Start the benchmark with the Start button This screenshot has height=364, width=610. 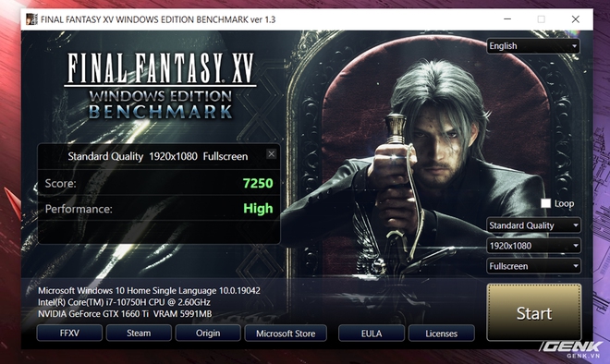[x=534, y=312]
